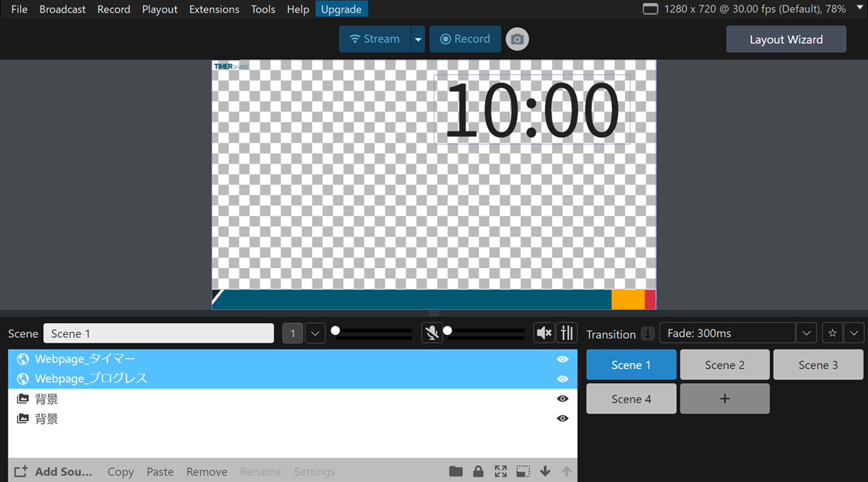868x482 pixels.
Task: Open the Broadcast menu
Action: tap(62, 9)
